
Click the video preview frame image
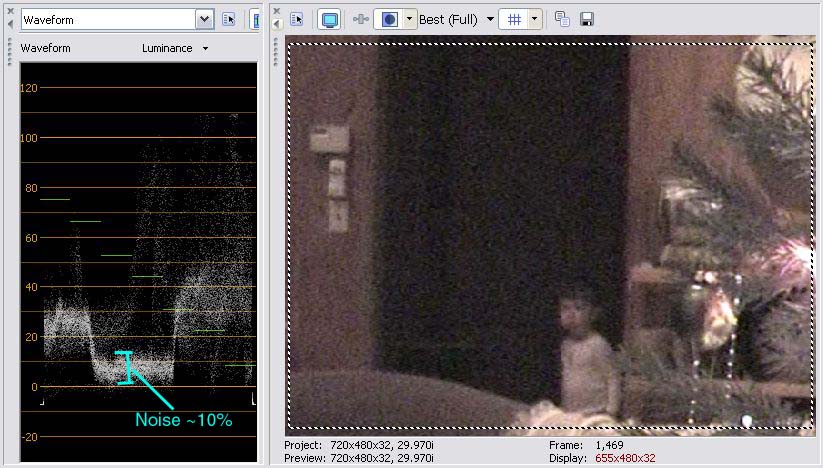pos(551,236)
